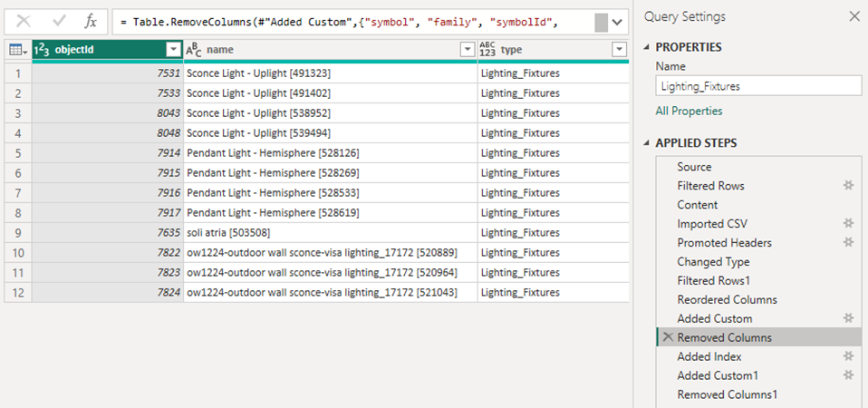The image size is (868, 408).
Task: Expand the formula bar with chevron
Action: pyautogui.click(x=618, y=24)
